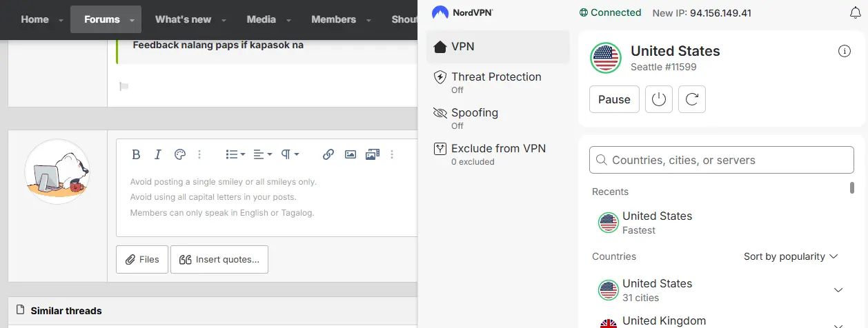Open the Media menu
Image resolution: width=868 pixels, height=328 pixels.
pyautogui.click(x=261, y=19)
